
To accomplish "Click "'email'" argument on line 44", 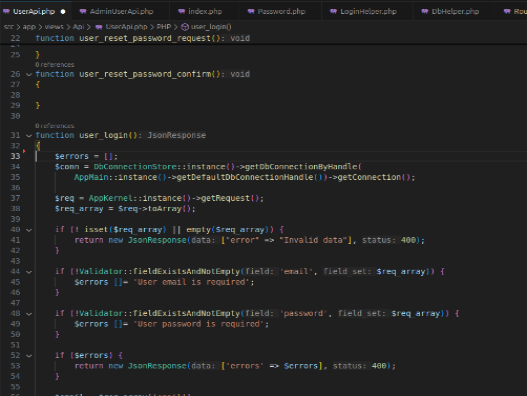I will [x=296, y=272].
